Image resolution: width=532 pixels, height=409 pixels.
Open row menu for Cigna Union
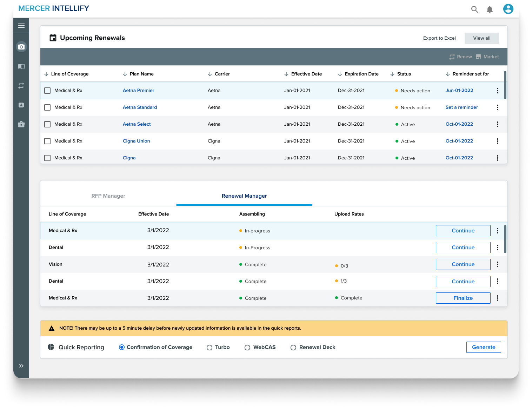pos(498,141)
